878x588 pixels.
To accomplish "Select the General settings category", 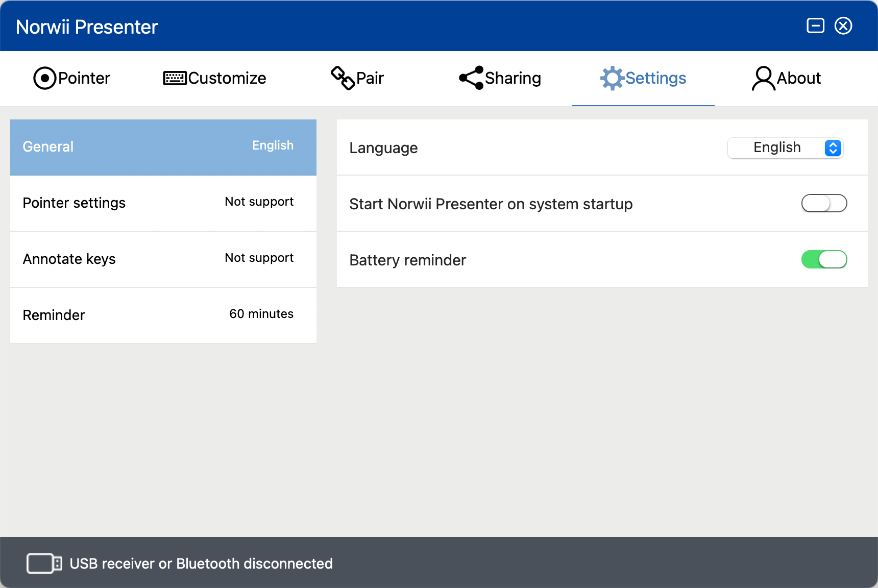I will pyautogui.click(x=163, y=148).
